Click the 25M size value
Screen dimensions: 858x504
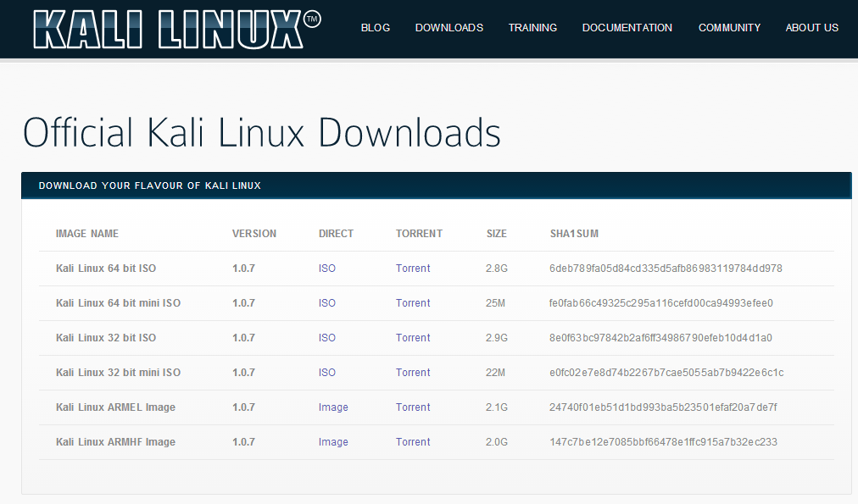point(495,303)
